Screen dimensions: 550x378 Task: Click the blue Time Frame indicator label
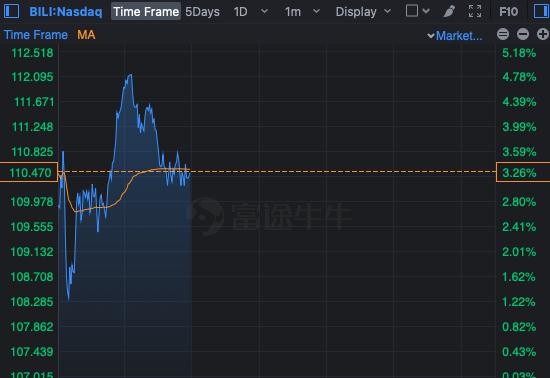35,35
